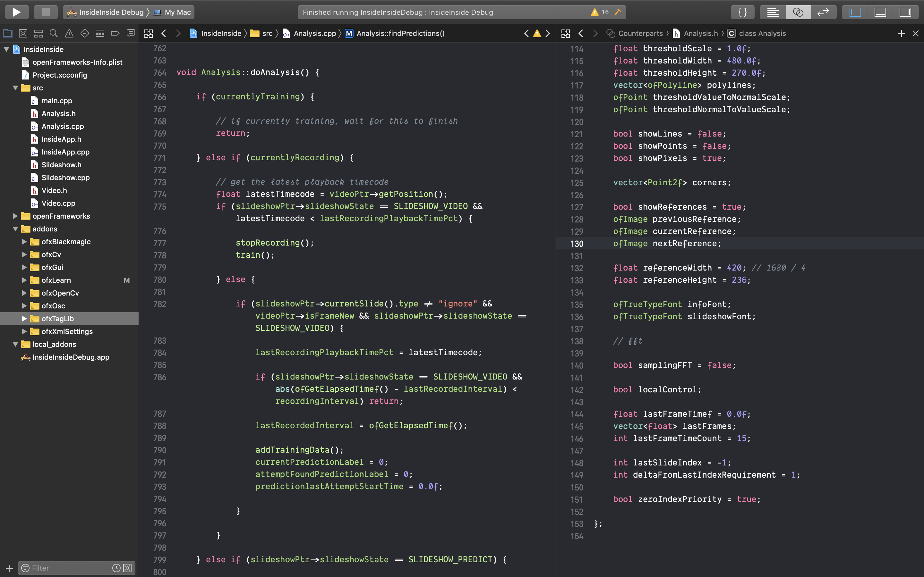Switch to Standard editor mode
924x577 pixels.
(773, 12)
